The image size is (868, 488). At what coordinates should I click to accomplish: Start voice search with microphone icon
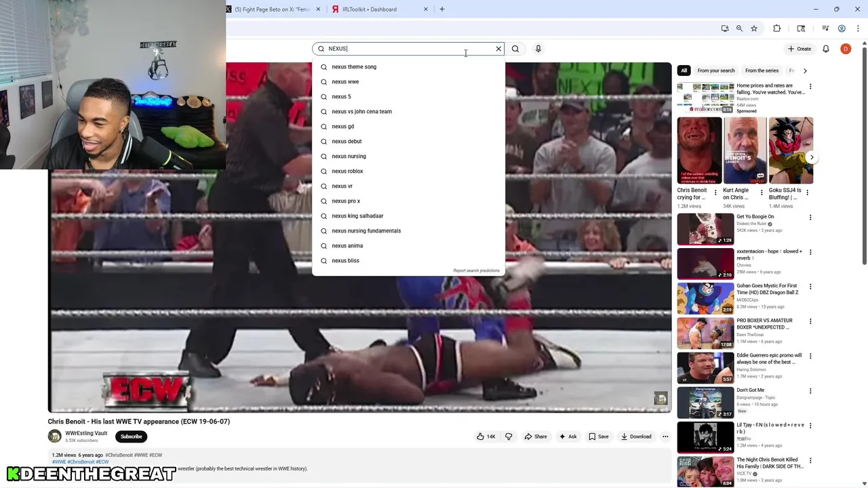[538, 49]
